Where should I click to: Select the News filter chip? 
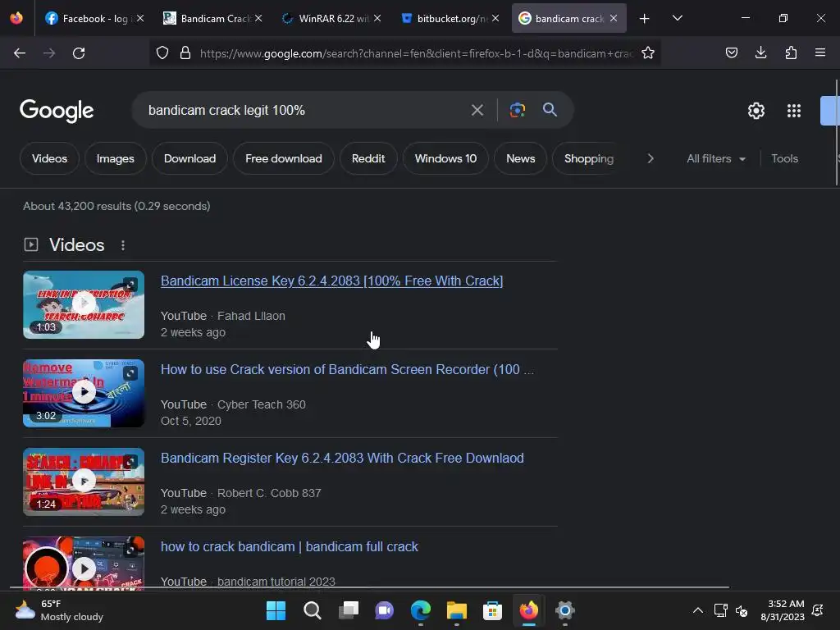520,158
